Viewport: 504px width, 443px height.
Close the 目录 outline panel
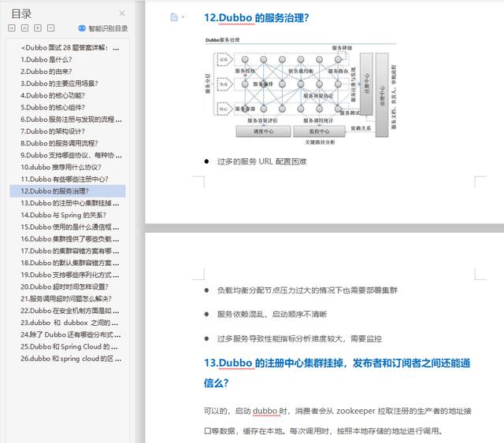[122, 13]
